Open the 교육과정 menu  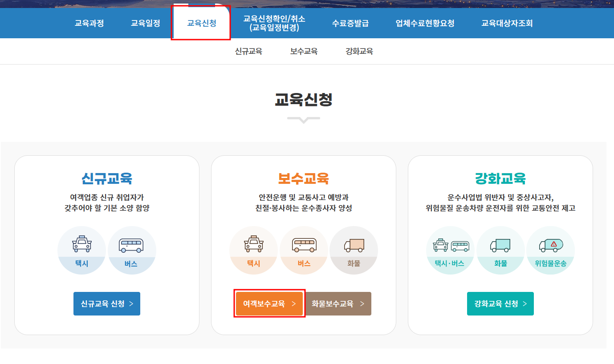(x=89, y=23)
